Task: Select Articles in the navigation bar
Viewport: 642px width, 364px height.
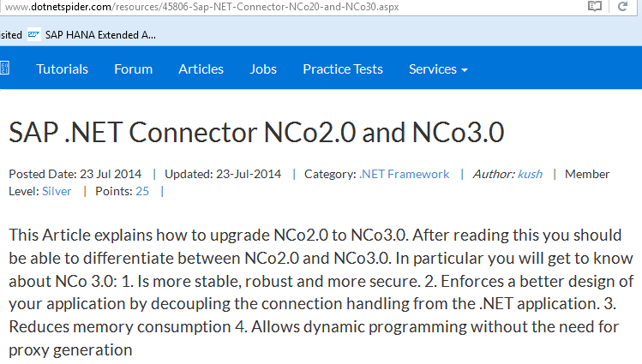Action: click(201, 69)
